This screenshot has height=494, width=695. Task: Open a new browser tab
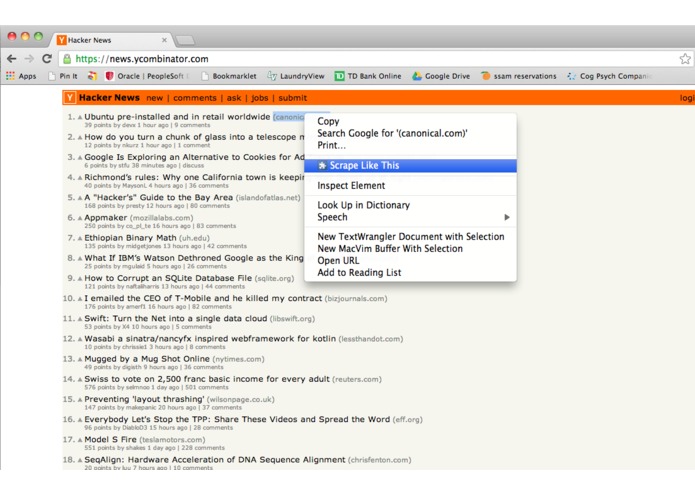pos(185,41)
